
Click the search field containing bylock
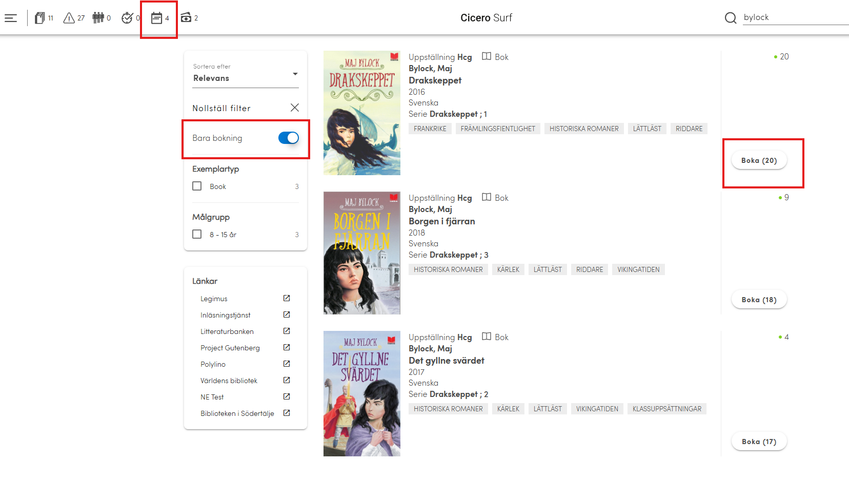click(796, 17)
